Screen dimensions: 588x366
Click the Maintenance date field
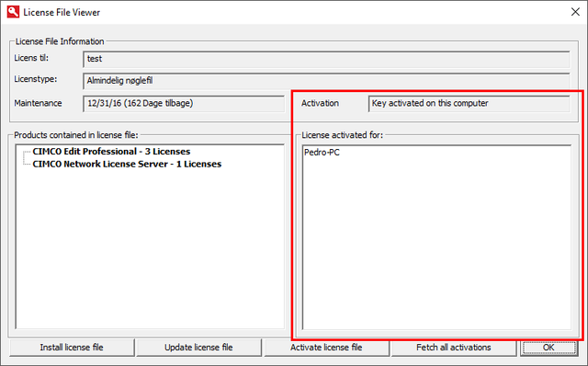[184, 104]
